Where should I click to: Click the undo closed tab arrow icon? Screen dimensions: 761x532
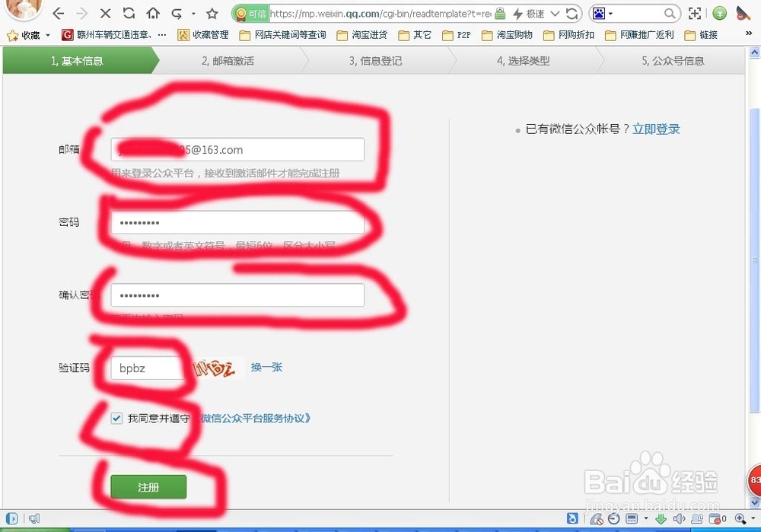coord(177,14)
